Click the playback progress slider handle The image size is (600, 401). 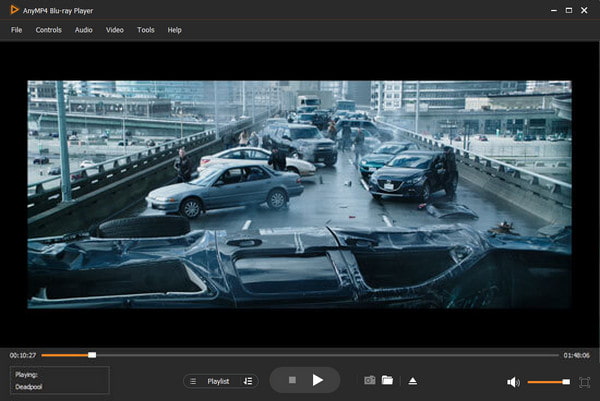(92, 355)
